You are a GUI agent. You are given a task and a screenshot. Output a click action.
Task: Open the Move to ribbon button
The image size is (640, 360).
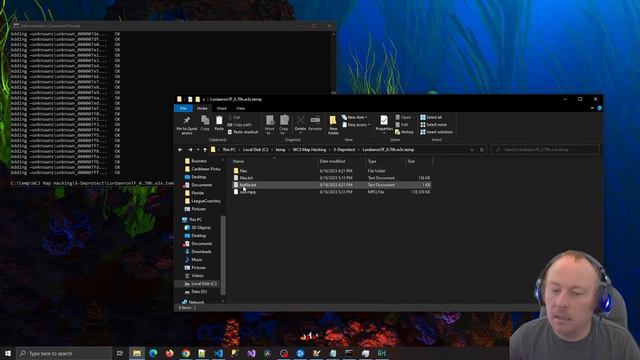click(269, 124)
